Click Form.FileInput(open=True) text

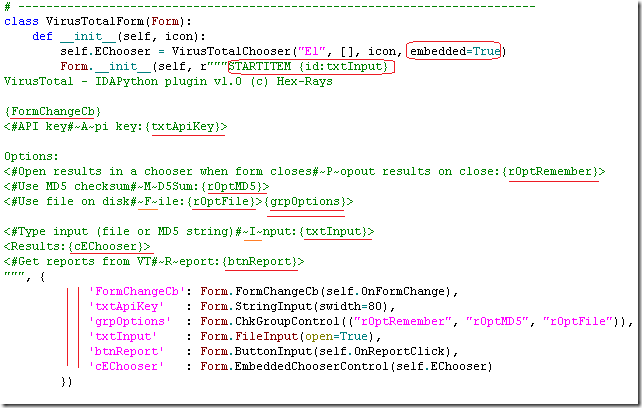tap(287, 336)
